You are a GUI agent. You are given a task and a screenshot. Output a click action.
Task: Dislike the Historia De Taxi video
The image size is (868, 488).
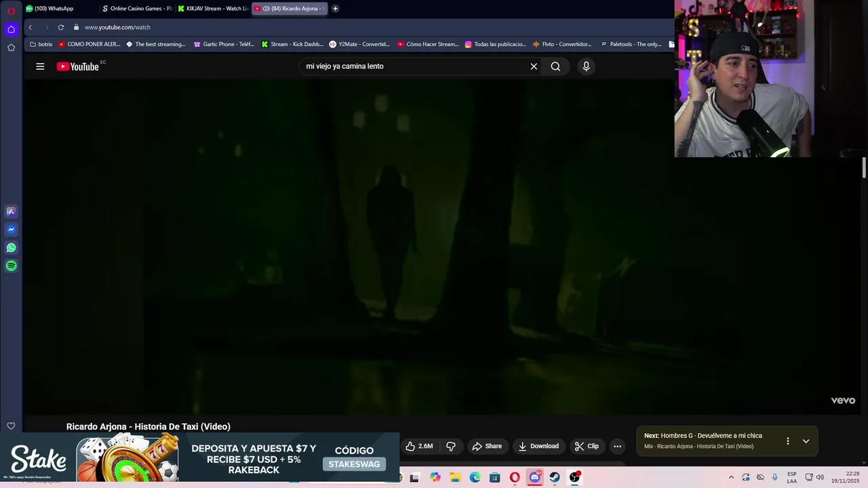coord(451,446)
